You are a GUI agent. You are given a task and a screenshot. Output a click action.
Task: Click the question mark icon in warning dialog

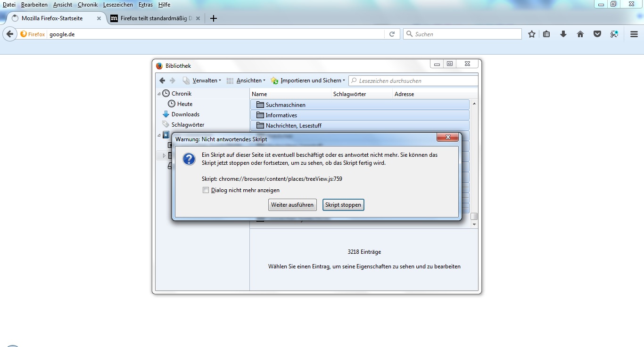189,159
